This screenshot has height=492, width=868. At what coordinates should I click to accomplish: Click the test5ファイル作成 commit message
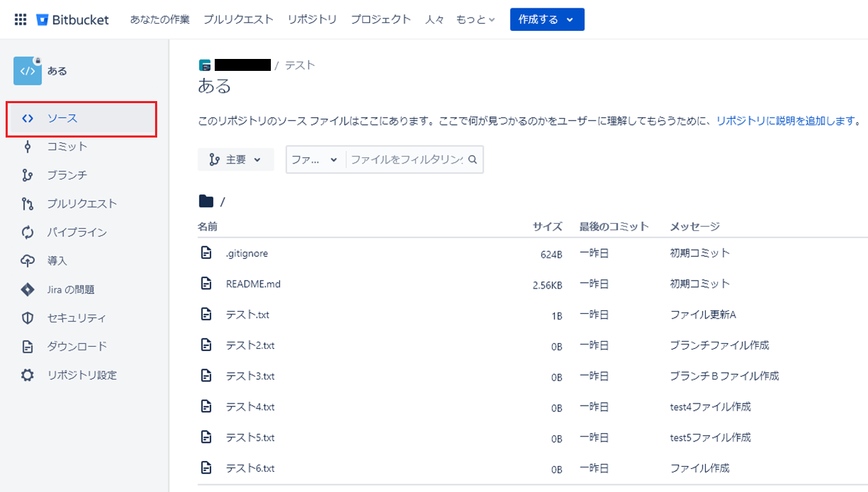coord(711,437)
